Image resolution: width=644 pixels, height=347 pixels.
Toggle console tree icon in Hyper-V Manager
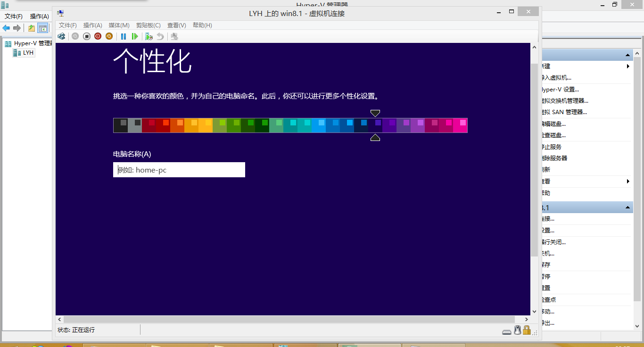(x=43, y=28)
